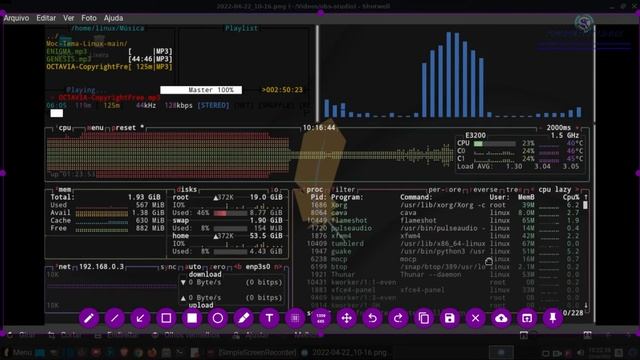
Task: Click the '2000ms' update interval text
Action: point(558,128)
